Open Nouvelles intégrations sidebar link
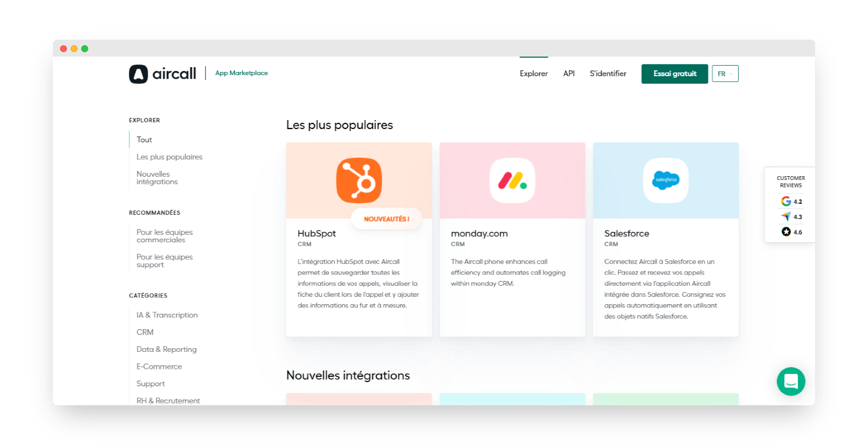 coord(157,178)
